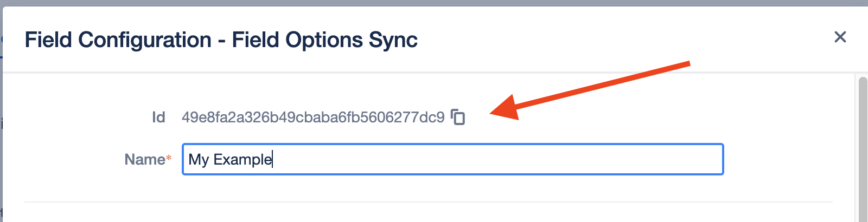The image size is (868, 222).
Task: Close the Field Configuration dialog
Action: pyautogui.click(x=840, y=37)
